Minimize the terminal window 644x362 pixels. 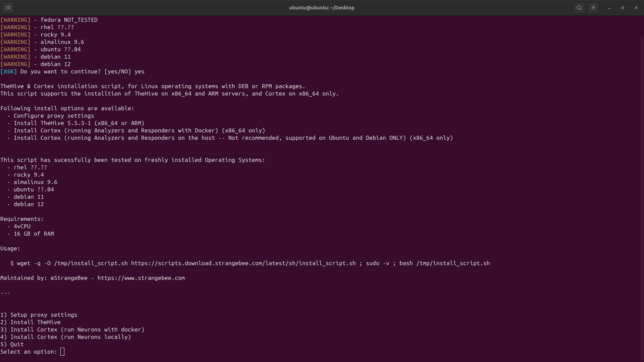click(609, 8)
